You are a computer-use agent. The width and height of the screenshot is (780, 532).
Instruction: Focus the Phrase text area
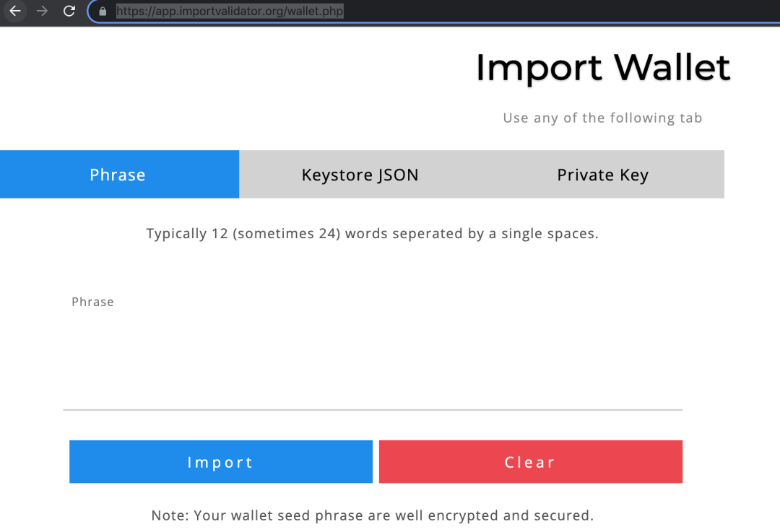click(373, 348)
